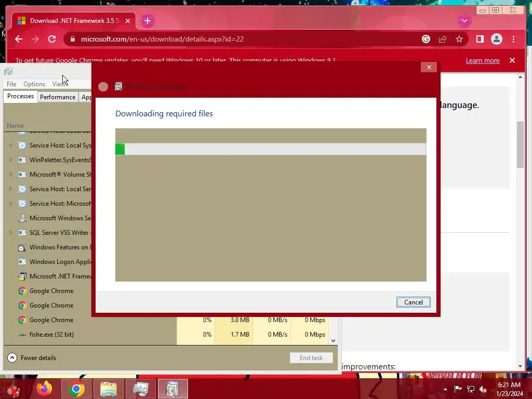This screenshot has height=399, width=532.
Task: Cancel the Windows Features download
Action: point(413,302)
